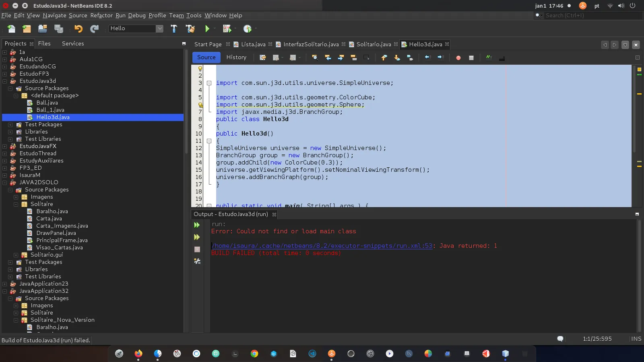Re-run the build from Output panel
This screenshot has height=362, width=644.
[197, 225]
